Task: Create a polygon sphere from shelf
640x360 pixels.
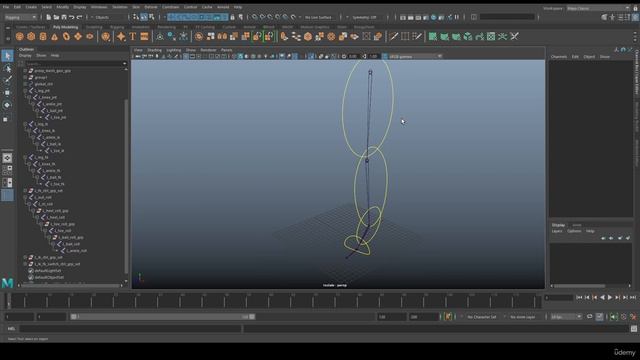Action: click(x=19, y=37)
